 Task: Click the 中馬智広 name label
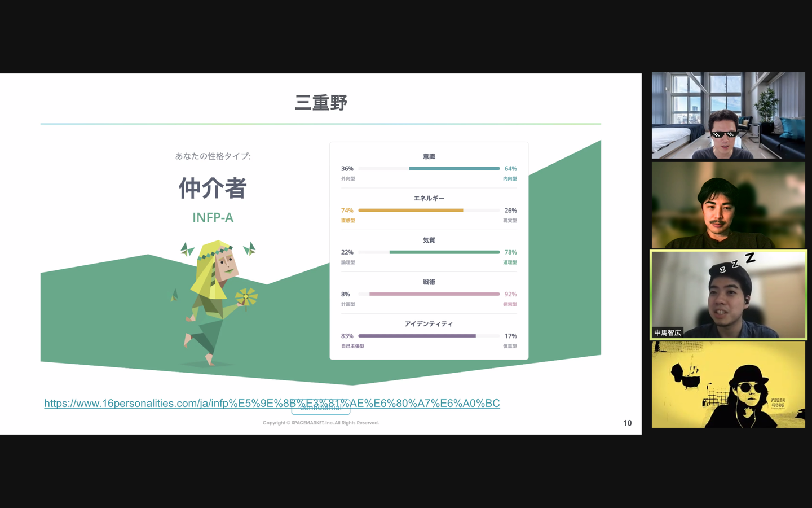pyautogui.click(x=668, y=332)
